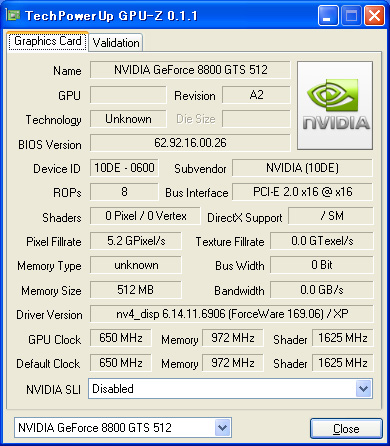Click the Revision field showing A2

[256, 95]
